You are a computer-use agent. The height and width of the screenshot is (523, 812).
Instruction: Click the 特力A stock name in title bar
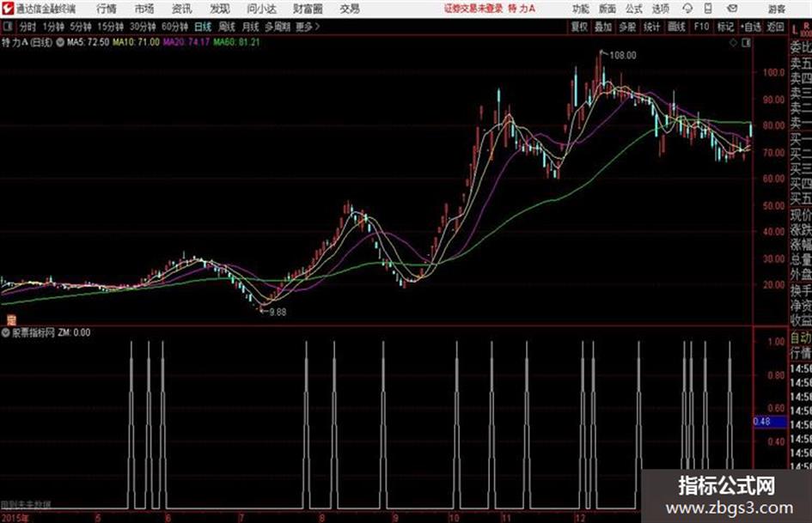point(522,9)
